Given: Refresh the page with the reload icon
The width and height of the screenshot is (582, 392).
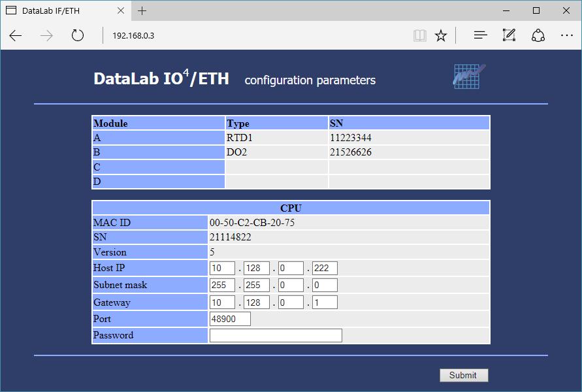Looking at the screenshot, I should point(78,36).
